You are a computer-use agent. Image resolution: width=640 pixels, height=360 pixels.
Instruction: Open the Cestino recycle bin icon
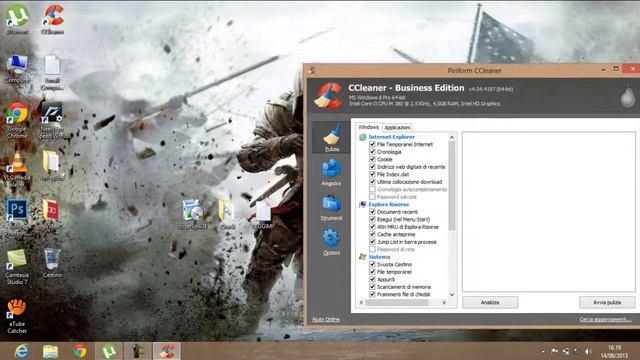click(52, 263)
